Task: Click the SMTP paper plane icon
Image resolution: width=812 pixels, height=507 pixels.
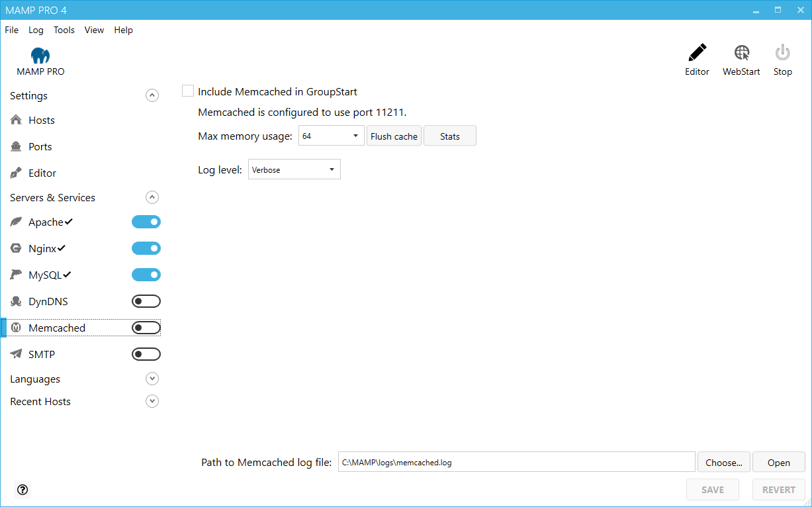Action: tap(17, 354)
